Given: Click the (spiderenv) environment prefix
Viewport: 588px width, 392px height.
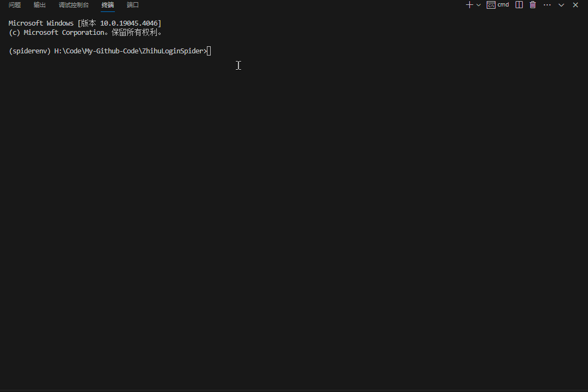Looking at the screenshot, I should click(x=29, y=51).
